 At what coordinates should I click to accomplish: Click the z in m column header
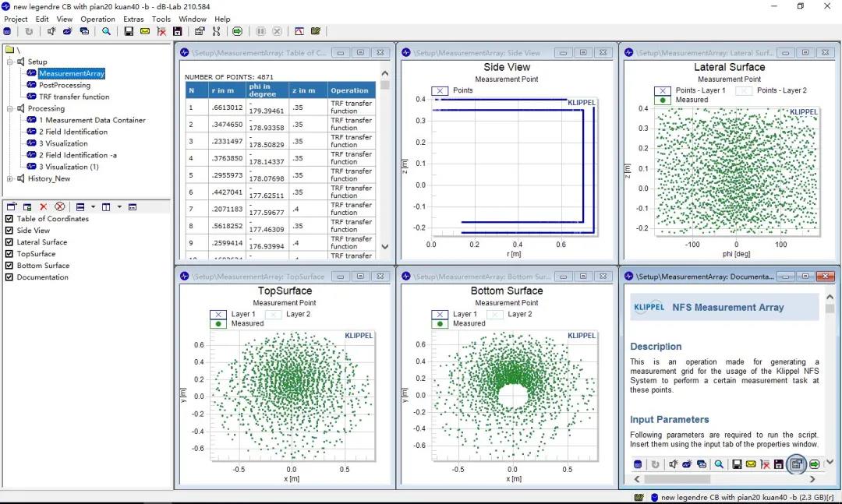308,90
